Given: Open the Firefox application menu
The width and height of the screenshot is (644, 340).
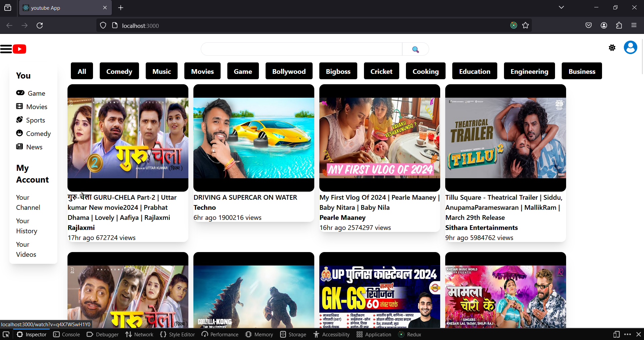Looking at the screenshot, I should point(634,26).
